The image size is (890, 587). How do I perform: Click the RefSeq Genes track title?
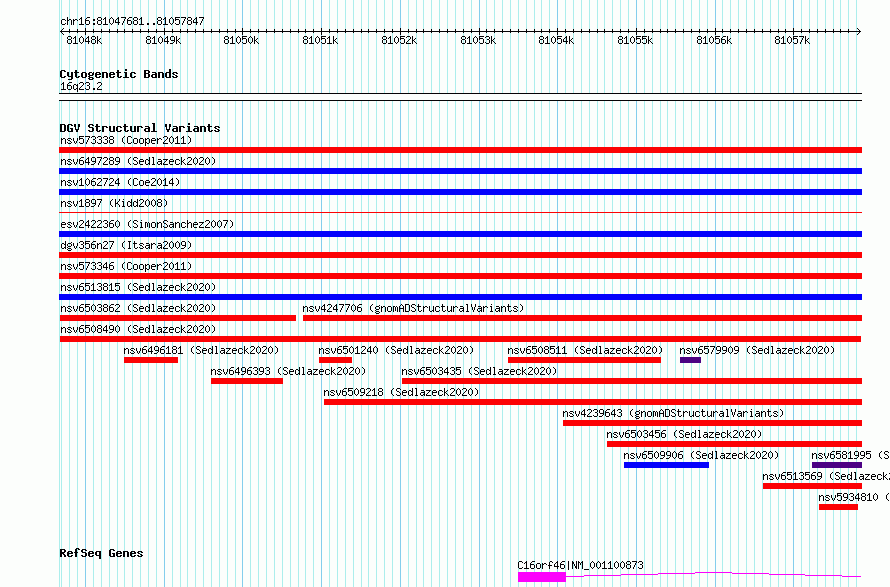101,553
